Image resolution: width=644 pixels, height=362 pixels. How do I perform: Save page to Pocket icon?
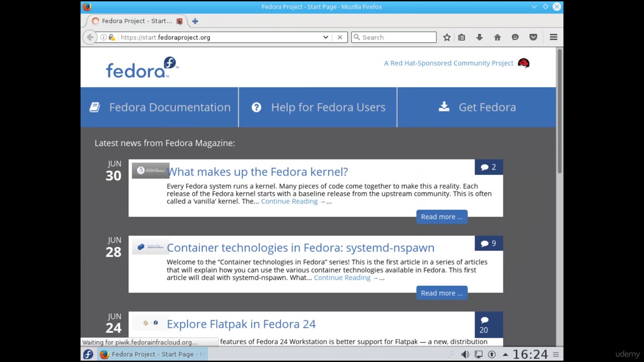click(x=533, y=37)
